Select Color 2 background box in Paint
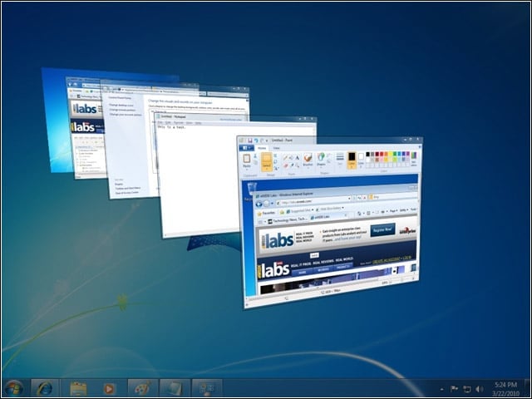 (361, 160)
